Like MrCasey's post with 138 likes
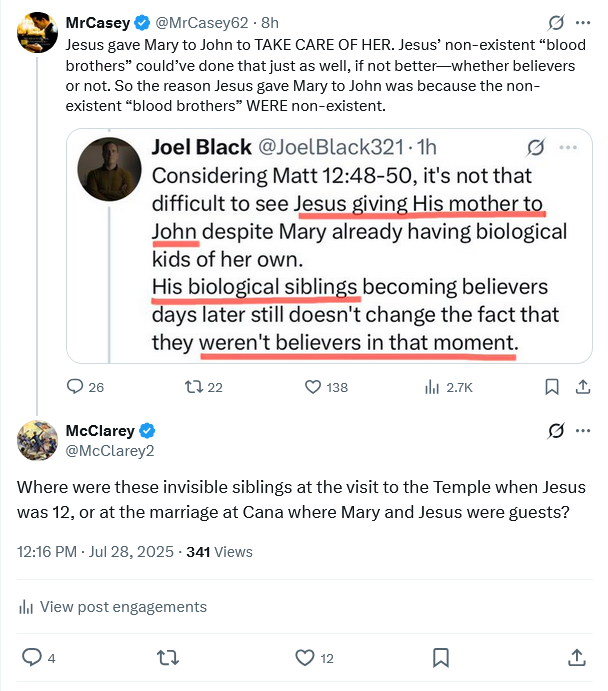 point(312,387)
